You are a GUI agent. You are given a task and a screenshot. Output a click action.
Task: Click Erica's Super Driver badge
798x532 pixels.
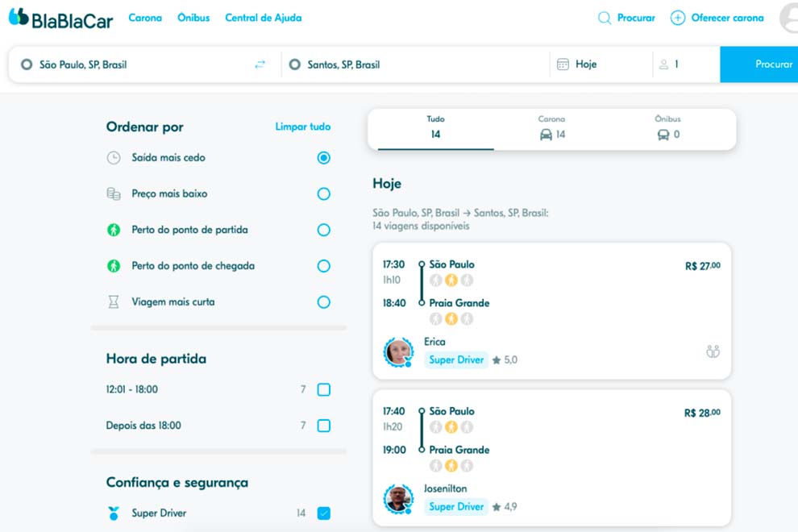pyautogui.click(x=456, y=360)
